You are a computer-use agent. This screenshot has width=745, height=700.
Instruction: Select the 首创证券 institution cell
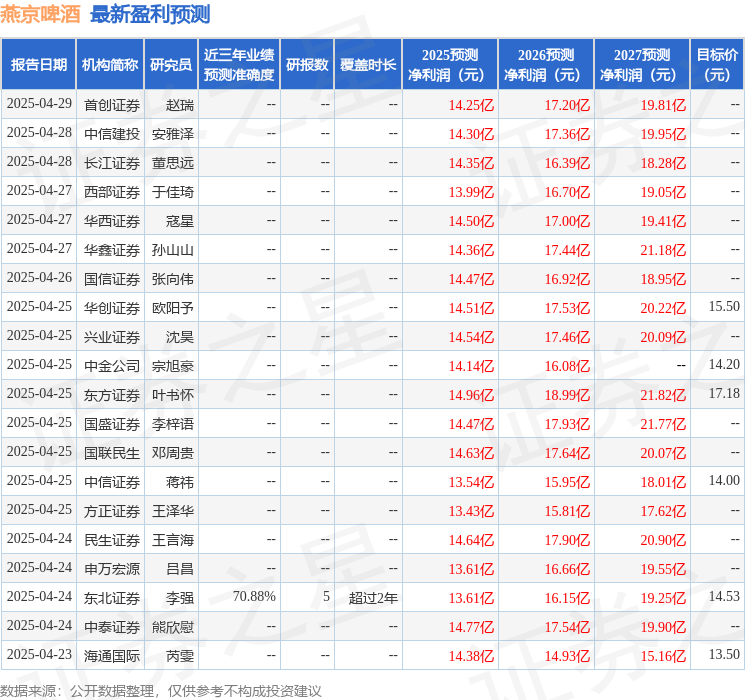112,105
